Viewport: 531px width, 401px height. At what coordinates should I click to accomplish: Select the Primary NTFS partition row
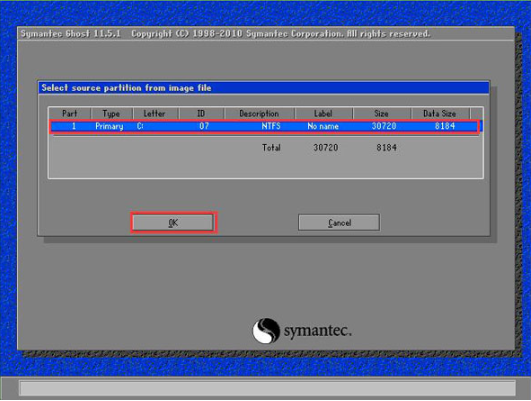pyautogui.click(x=265, y=126)
